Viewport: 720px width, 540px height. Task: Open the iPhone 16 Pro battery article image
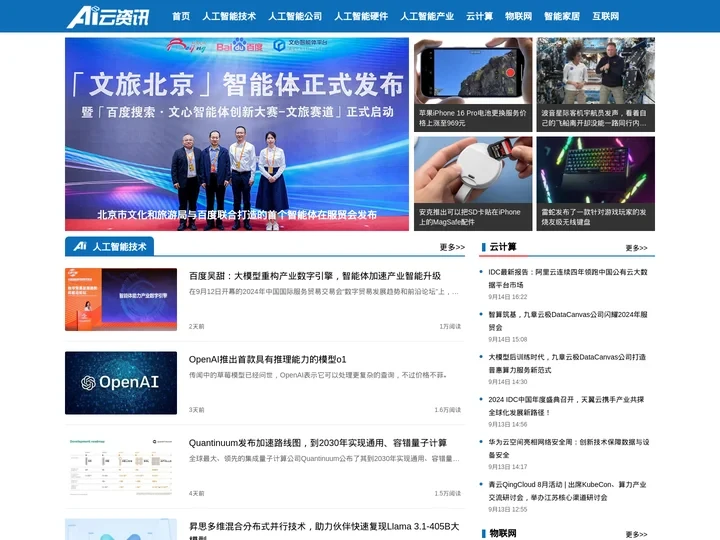click(x=473, y=71)
